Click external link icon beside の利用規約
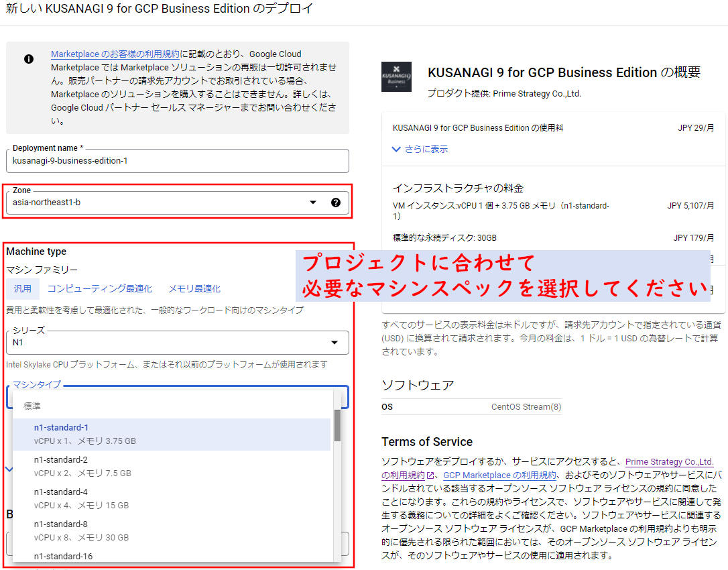This screenshot has width=728, height=570. click(430, 475)
